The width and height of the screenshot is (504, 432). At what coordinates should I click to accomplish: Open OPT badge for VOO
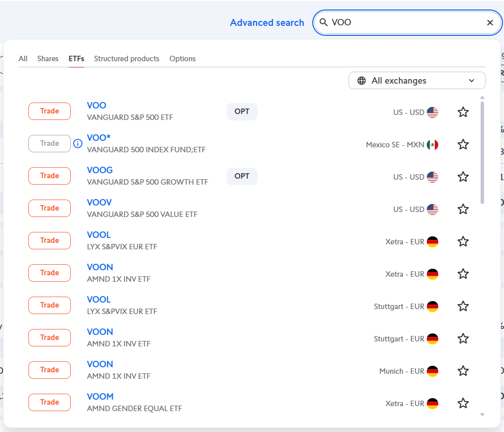tap(242, 111)
